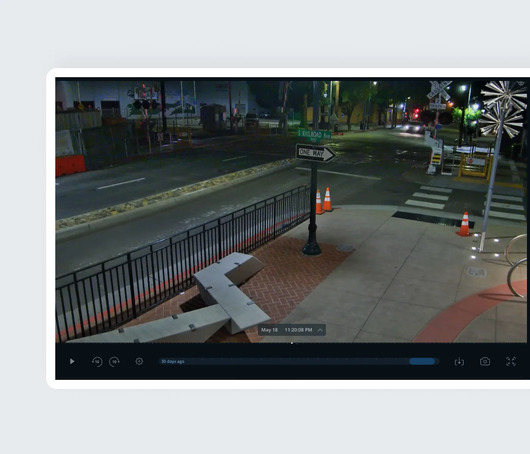Play the camera footage
Viewport: 530px width, 454px height.
[72, 361]
